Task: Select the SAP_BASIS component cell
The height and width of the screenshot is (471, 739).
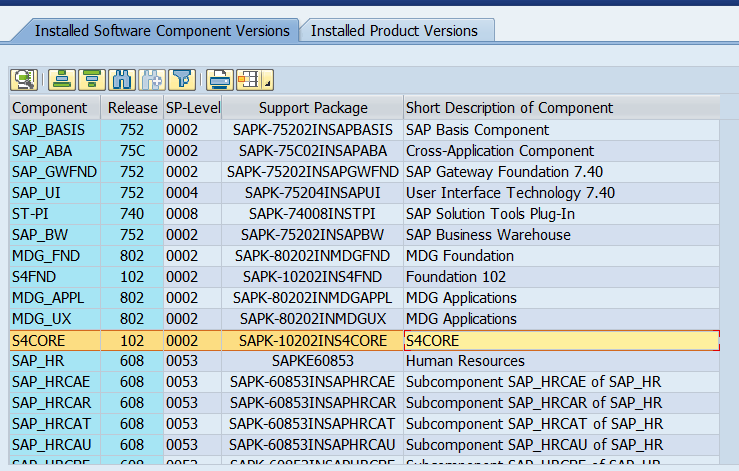Action: point(55,130)
